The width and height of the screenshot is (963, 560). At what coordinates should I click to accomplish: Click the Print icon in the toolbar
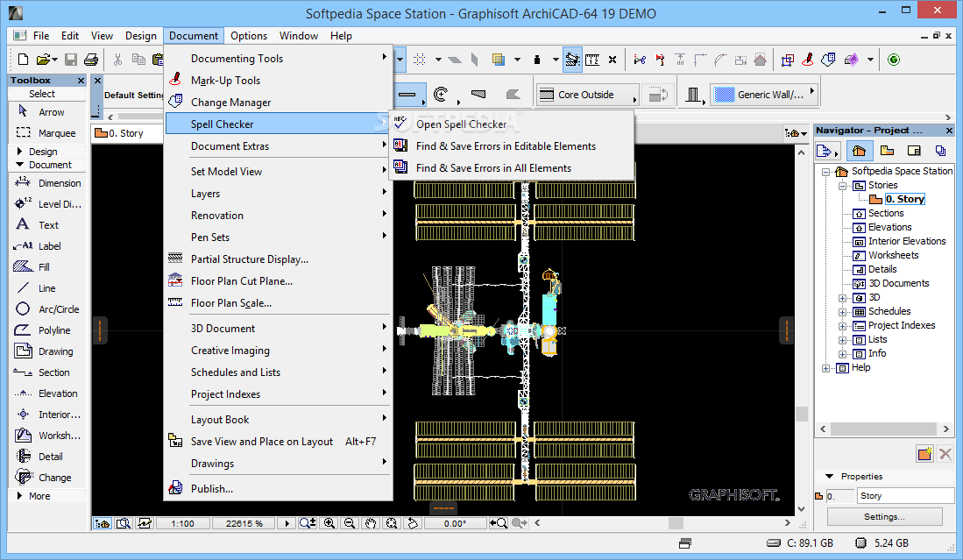pos(91,60)
